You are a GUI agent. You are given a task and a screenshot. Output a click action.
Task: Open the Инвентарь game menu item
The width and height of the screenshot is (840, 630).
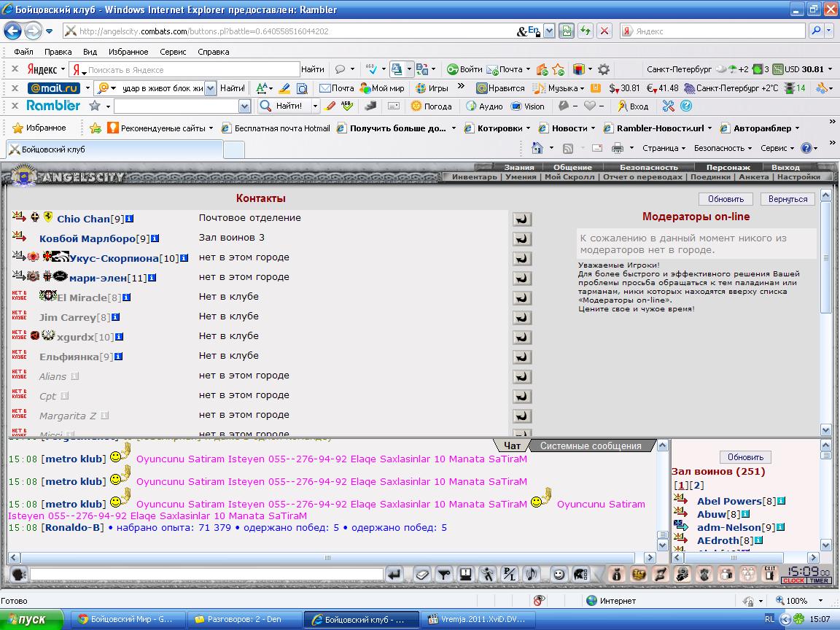tap(474, 176)
